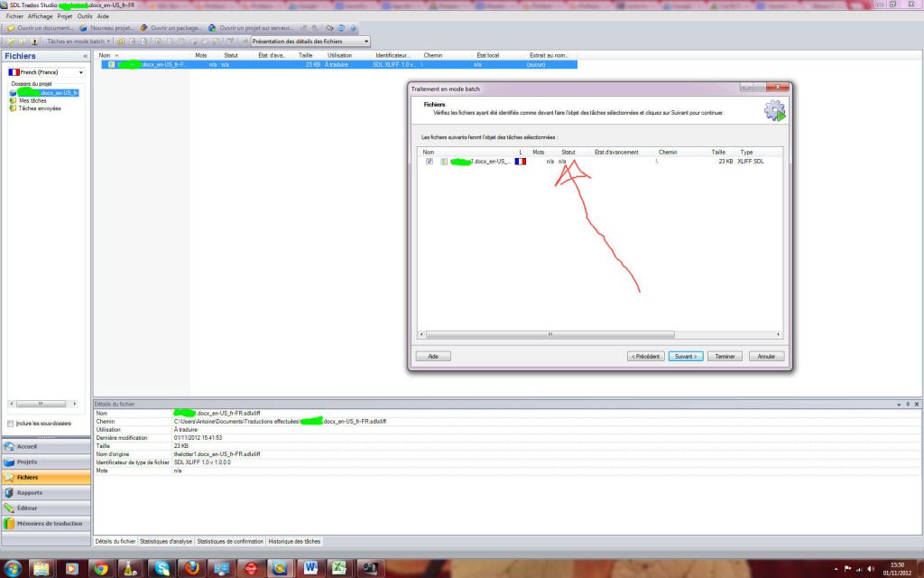Click the media player taskbar icon
The height and width of the screenshot is (578, 924).
pyautogui.click(x=71, y=569)
